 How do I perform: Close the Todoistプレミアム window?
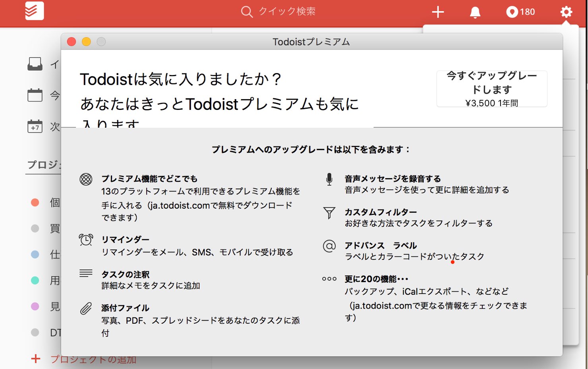[x=72, y=42]
